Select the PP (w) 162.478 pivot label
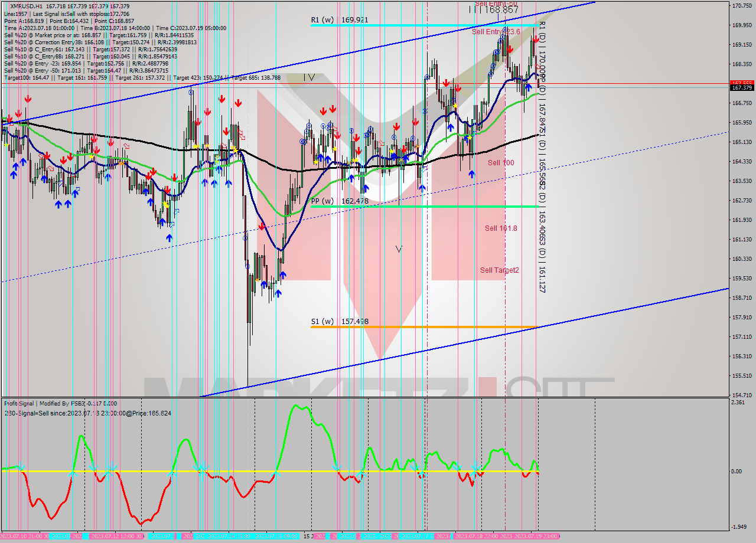The height and width of the screenshot is (543, 756). click(x=340, y=201)
